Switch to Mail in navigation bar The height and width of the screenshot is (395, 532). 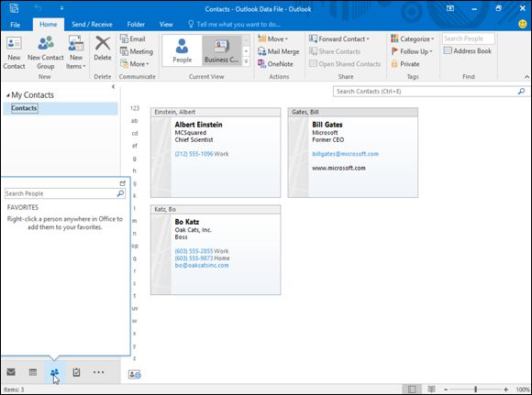point(11,372)
